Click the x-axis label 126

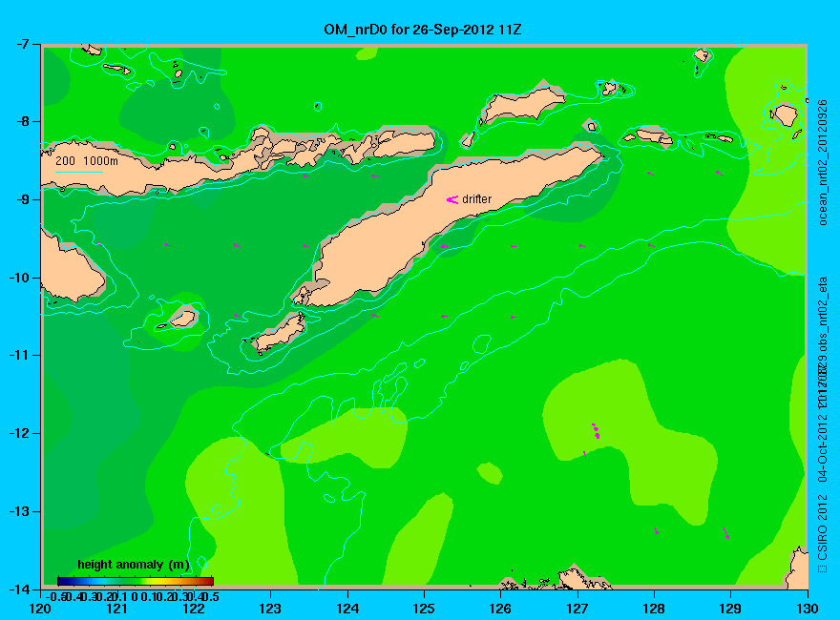(x=501, y=609)
